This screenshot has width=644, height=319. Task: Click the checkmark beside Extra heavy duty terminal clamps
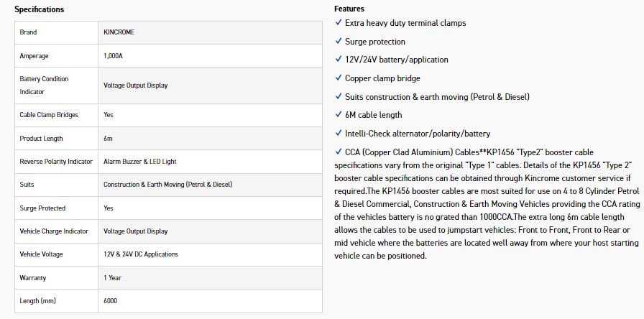point(339,23)
